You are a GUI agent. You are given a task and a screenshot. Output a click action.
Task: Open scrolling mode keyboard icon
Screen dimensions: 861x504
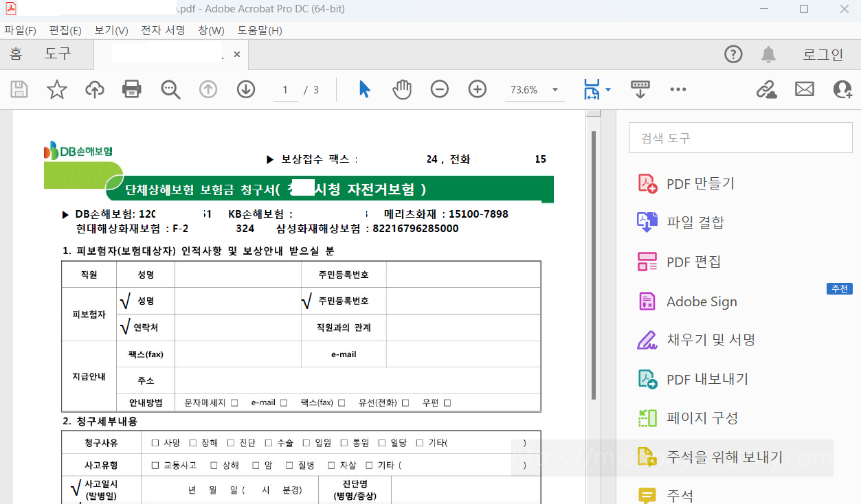point(640,89)
